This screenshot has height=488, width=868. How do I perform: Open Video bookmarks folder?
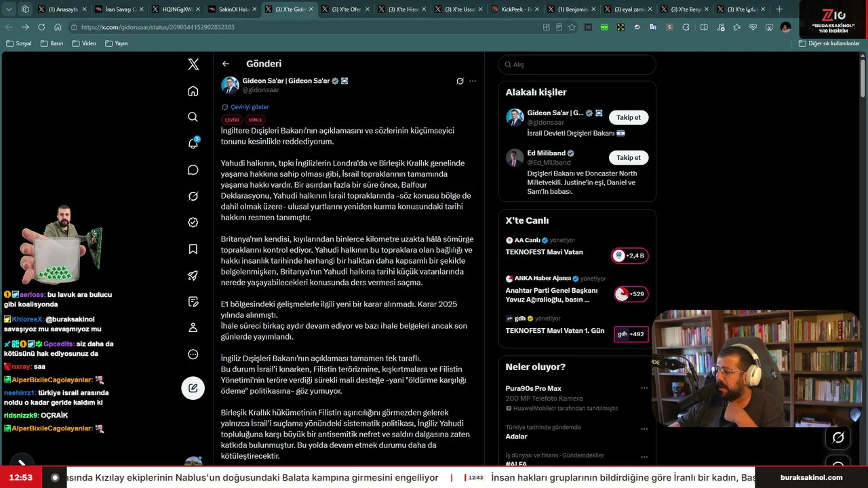(83, 43)
